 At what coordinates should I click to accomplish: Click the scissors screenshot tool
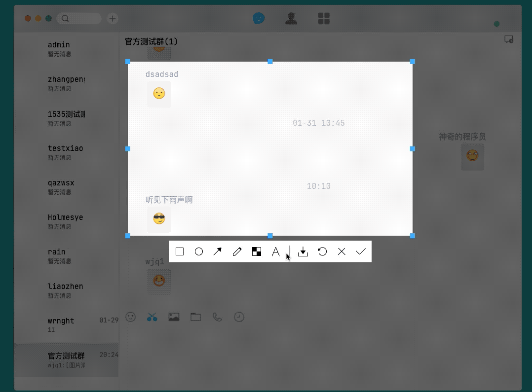pyautogui.click(x=152, y=317)
